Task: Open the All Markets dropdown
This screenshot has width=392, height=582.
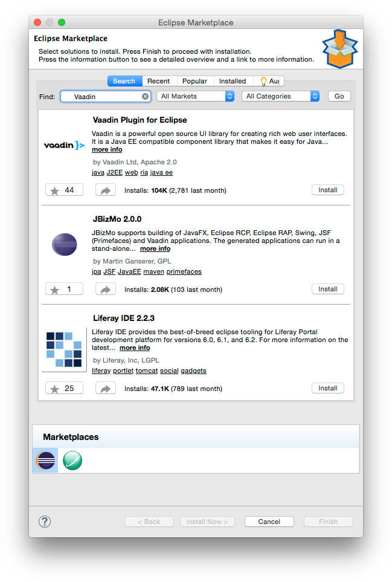Action: point(196,96)
